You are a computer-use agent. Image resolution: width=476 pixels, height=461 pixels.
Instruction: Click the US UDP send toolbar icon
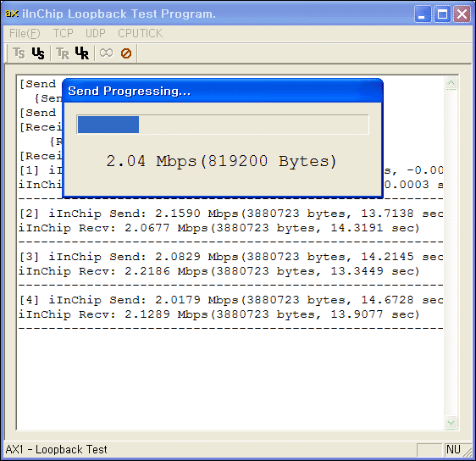point(38,53)
